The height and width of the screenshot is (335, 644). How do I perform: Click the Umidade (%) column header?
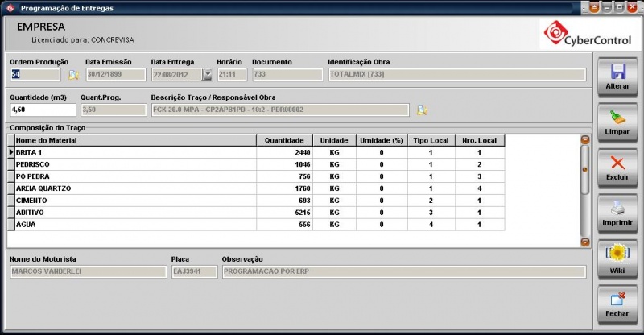[382, 140]
